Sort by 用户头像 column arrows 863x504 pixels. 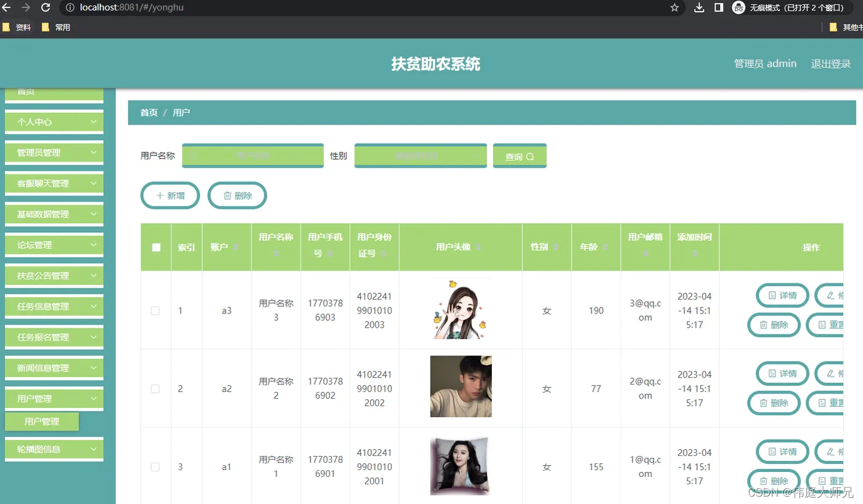tap(478, 247)
